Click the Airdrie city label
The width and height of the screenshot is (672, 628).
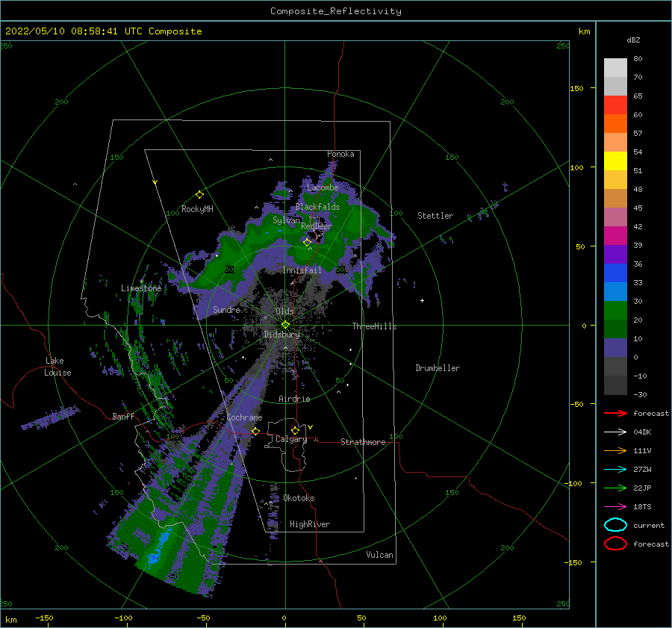(294, 399)
